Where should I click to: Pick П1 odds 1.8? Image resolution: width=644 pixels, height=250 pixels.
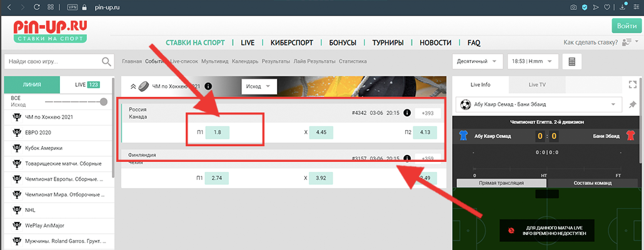pos(217,132)
